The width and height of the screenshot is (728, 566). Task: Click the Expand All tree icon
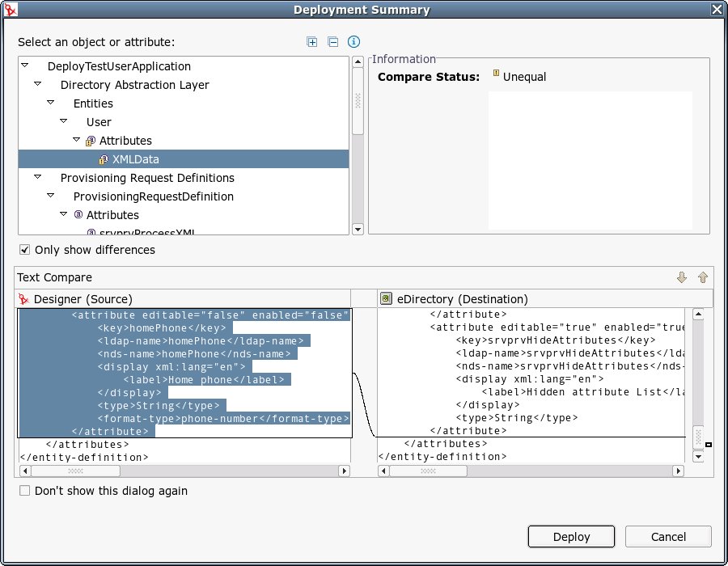(x=312, y=42)
